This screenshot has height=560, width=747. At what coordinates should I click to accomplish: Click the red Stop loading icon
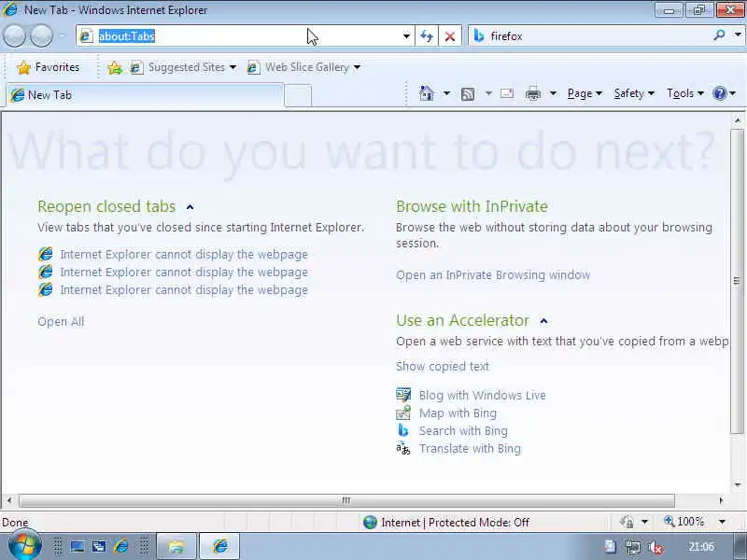pos(449,36)
